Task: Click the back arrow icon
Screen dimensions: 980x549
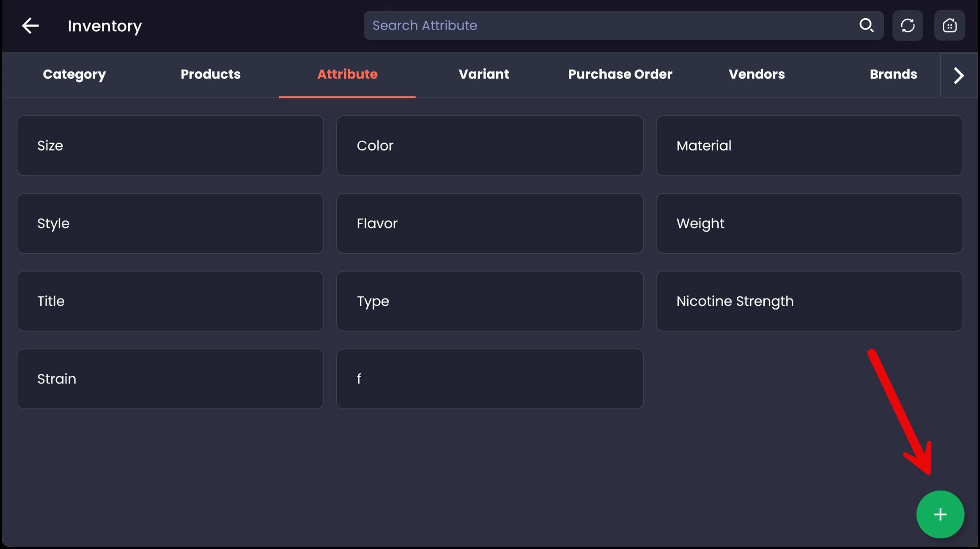Action: (x=30, y=26)
